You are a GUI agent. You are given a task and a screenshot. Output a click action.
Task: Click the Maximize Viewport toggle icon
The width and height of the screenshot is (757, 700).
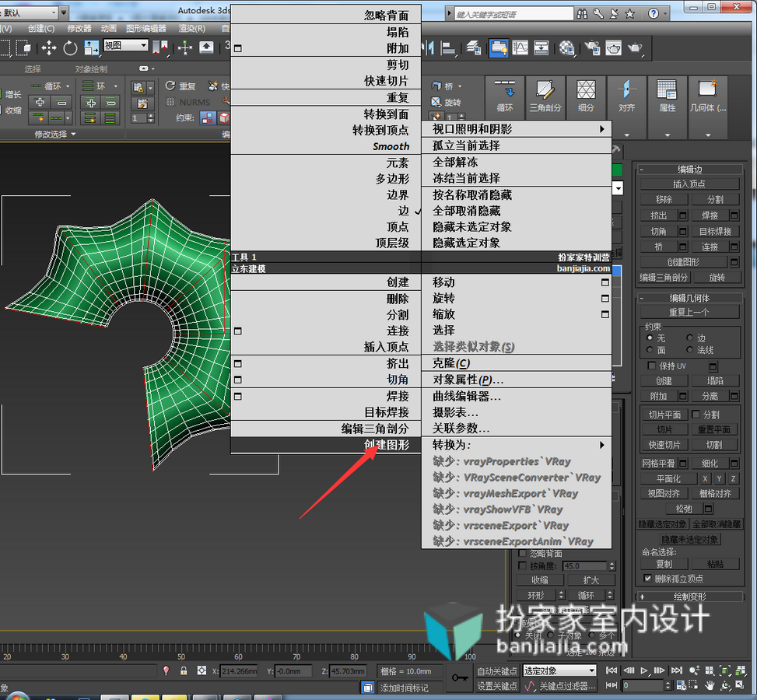coord(740,685)
